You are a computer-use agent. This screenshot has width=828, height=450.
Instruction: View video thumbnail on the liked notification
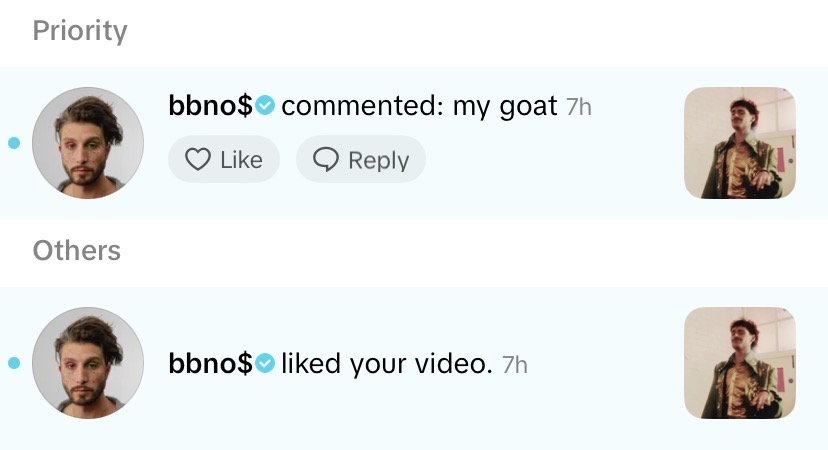pos(740,363)
